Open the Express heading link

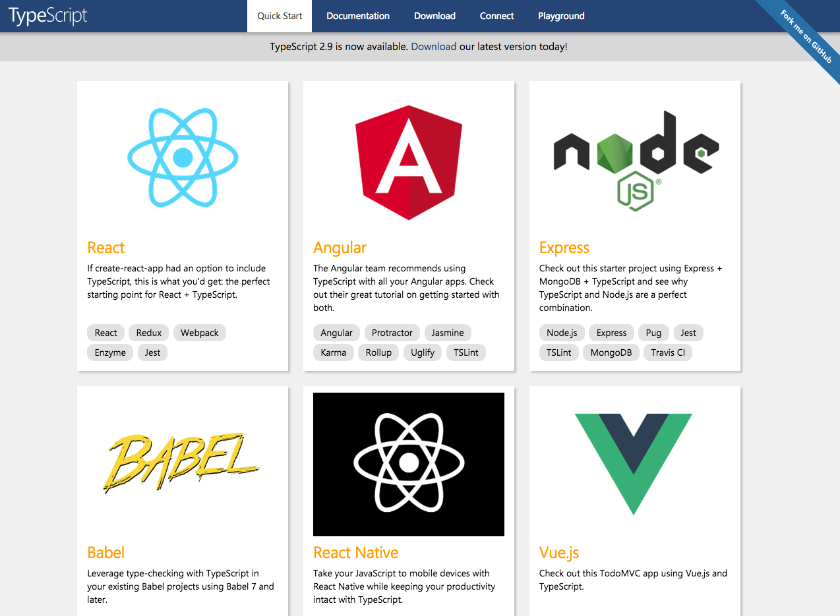pyautogui.click(x=564, y=248)
